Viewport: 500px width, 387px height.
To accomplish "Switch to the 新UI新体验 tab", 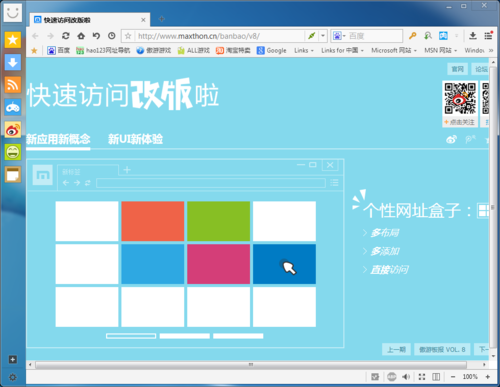I will 135,139.
